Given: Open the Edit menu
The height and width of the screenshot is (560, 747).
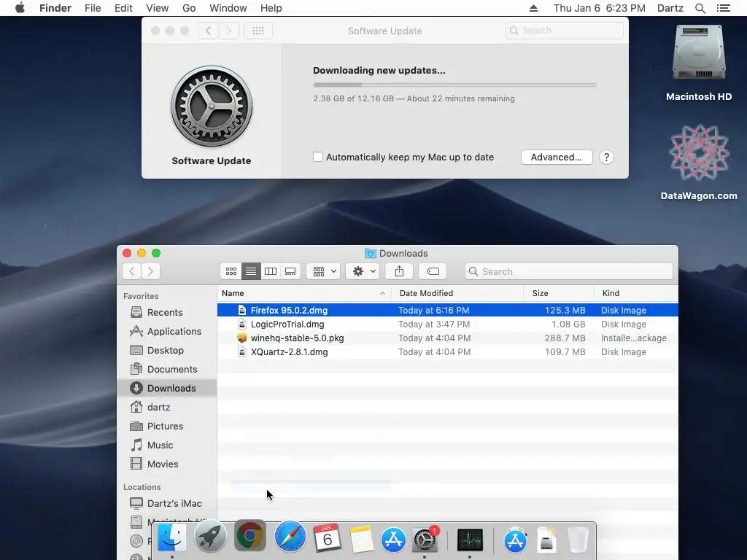Looking at the screenshot, I should [123, 8].
